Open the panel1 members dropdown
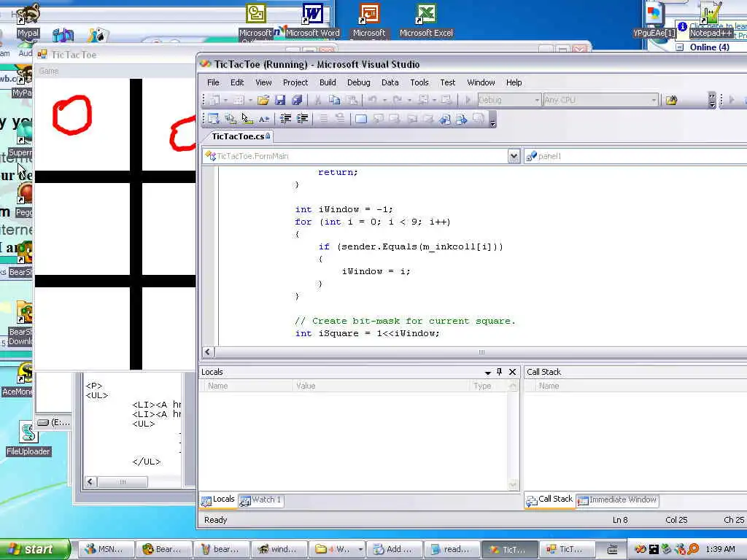The width and height of the screenshot is (747, 560). [x=635, y=156]
